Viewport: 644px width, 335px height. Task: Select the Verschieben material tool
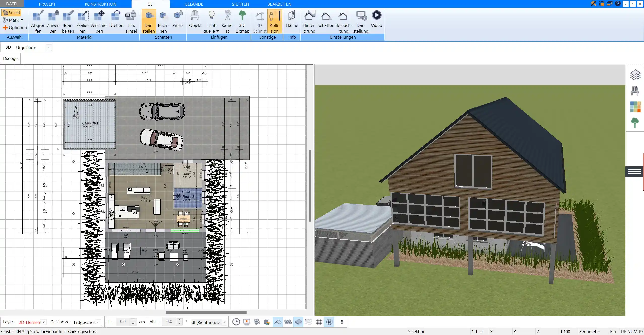point(99,22)
